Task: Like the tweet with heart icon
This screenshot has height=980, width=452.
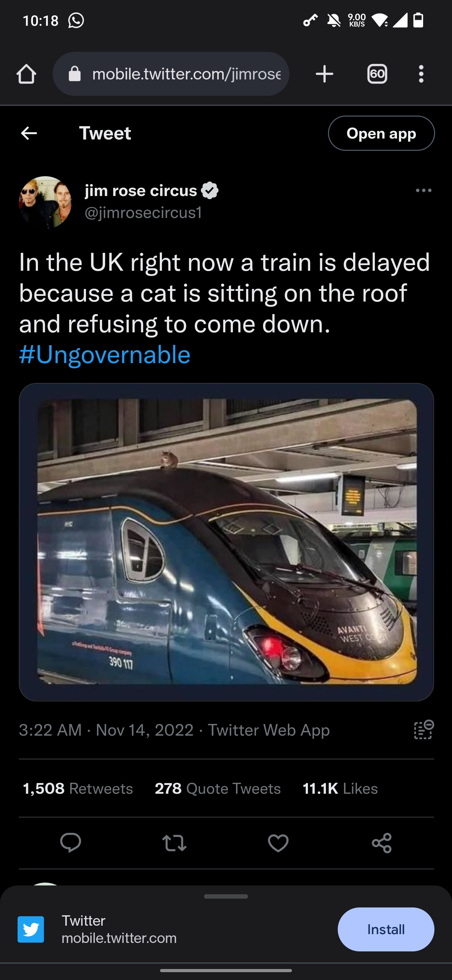Action: coord(278,843)
